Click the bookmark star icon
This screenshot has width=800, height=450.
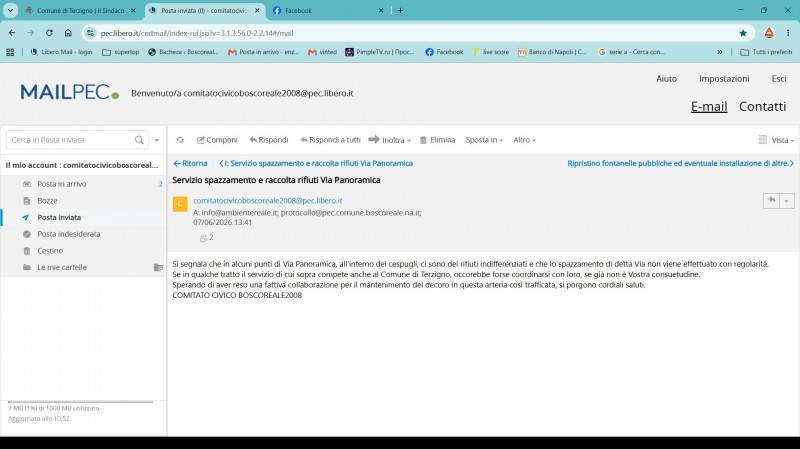[743, 33]
